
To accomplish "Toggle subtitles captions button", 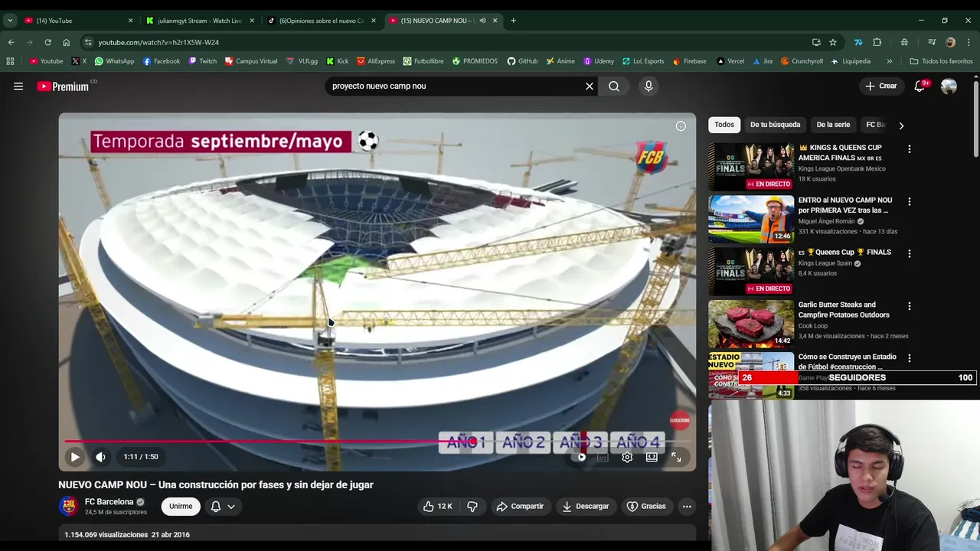I will [x=603, y=457].
